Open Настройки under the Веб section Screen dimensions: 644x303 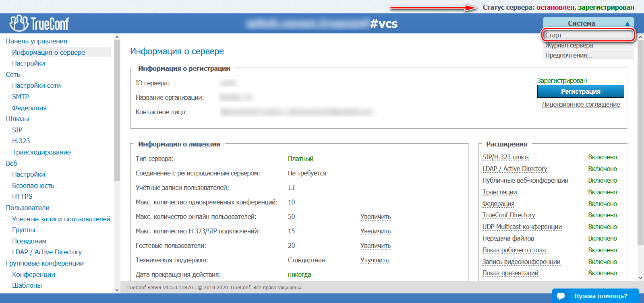(28, 174)
